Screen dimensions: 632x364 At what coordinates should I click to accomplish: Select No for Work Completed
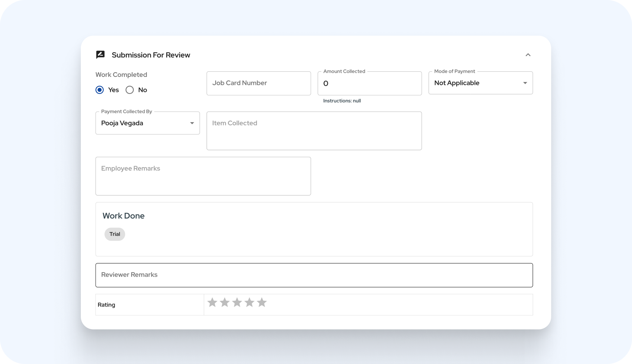coord(130,90)
